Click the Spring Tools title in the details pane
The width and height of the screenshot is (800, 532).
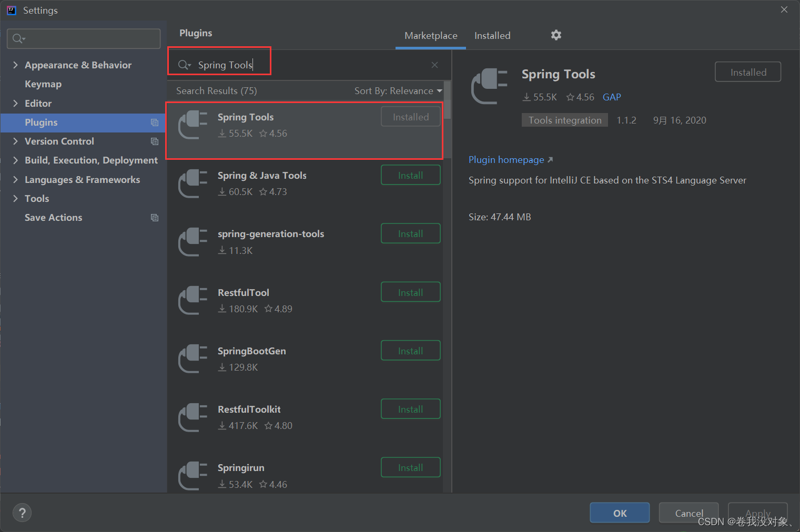tap(559, 74)
